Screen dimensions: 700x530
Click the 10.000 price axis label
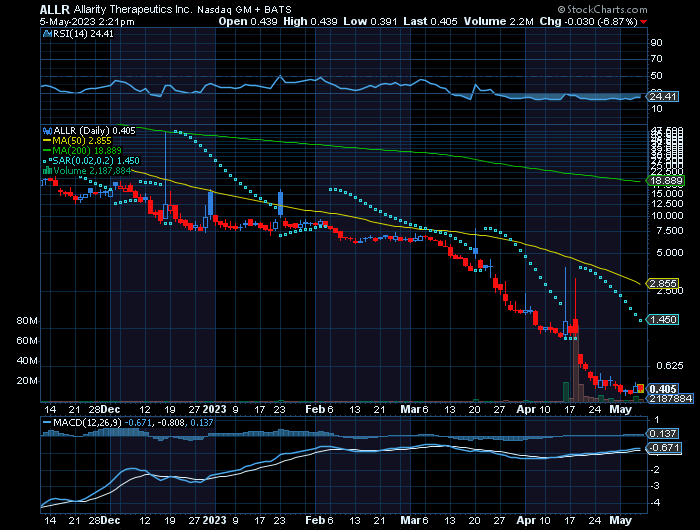click(x=667, y=216)
